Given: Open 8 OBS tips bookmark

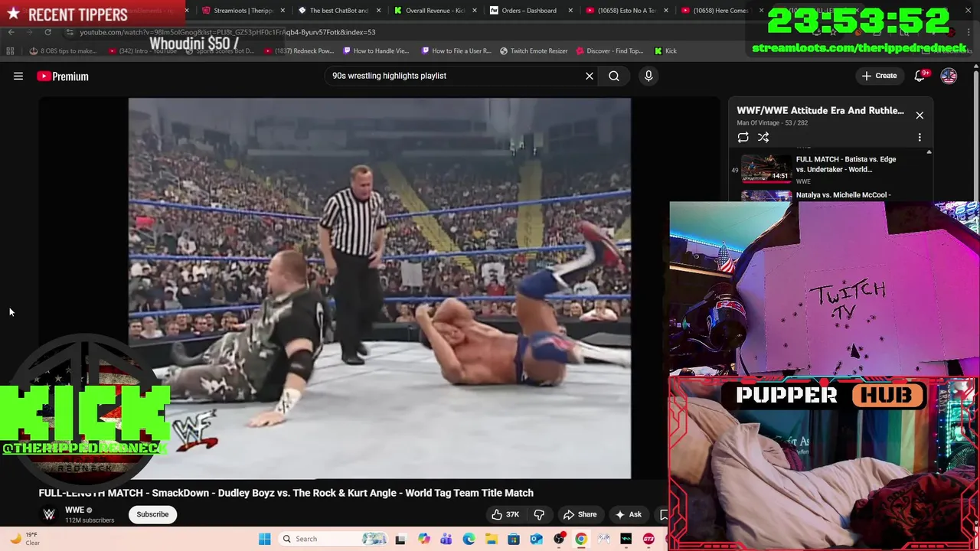Looking at the screenshot, I should [63, 51].
